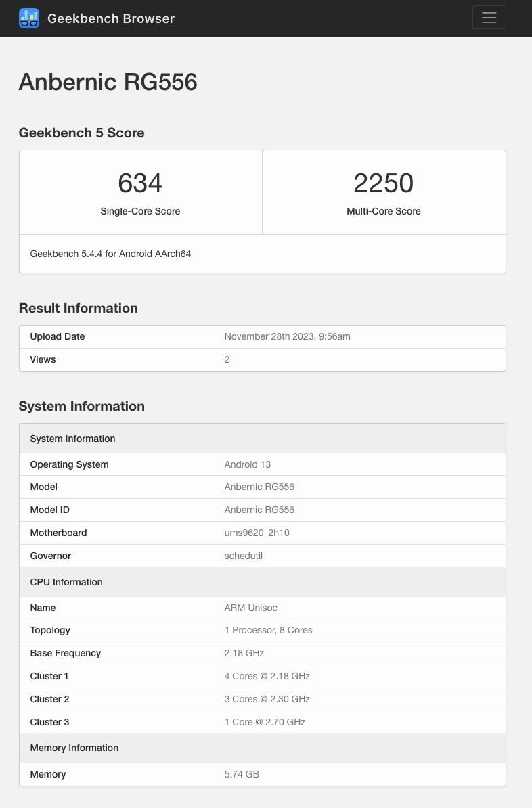
Task: Click the Memory row label
Action: point(48,775)
